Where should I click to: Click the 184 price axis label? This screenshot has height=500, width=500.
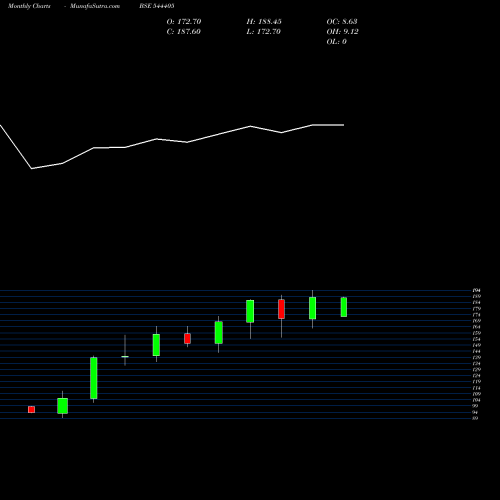click(477, 302)
